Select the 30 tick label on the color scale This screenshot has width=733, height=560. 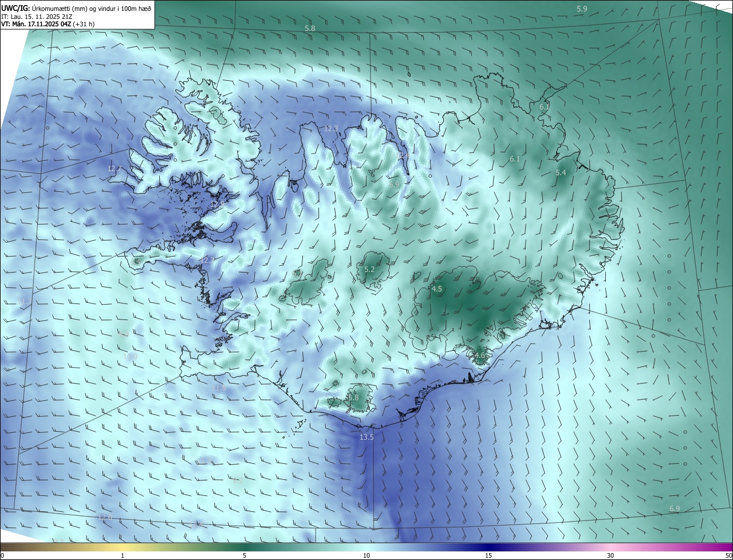pos(610,555)
